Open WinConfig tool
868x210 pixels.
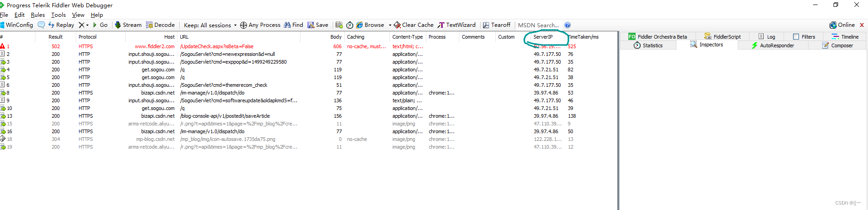[x=17, y=25]
